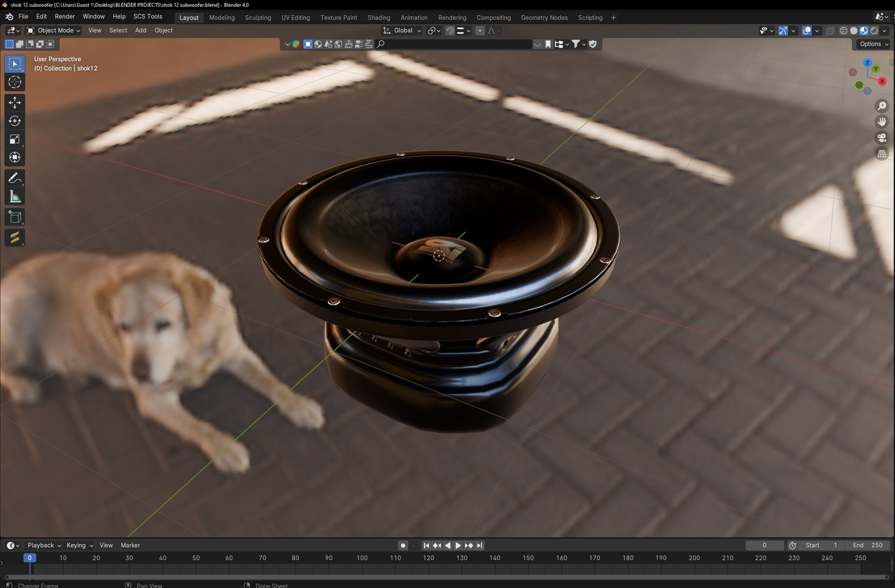The width and height of the screenshot is (895, 588).
Task: Open the Add menu in viewport header
Action: (x=141, y=30)
